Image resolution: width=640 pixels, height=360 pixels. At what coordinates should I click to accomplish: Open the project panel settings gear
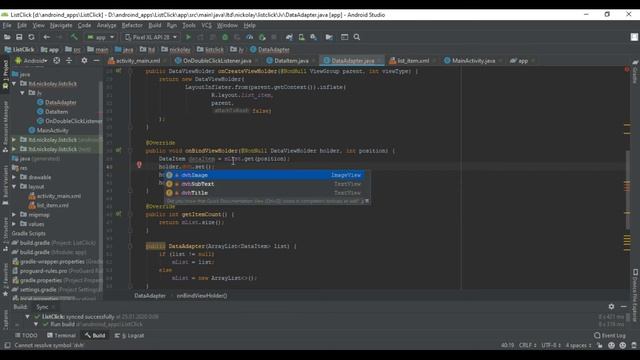84,60
